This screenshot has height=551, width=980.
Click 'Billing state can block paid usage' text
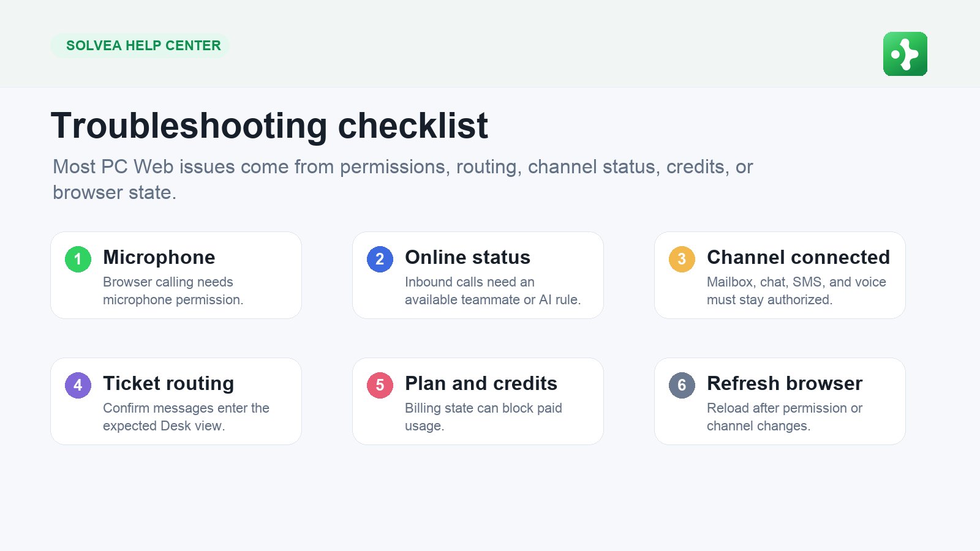483,417
